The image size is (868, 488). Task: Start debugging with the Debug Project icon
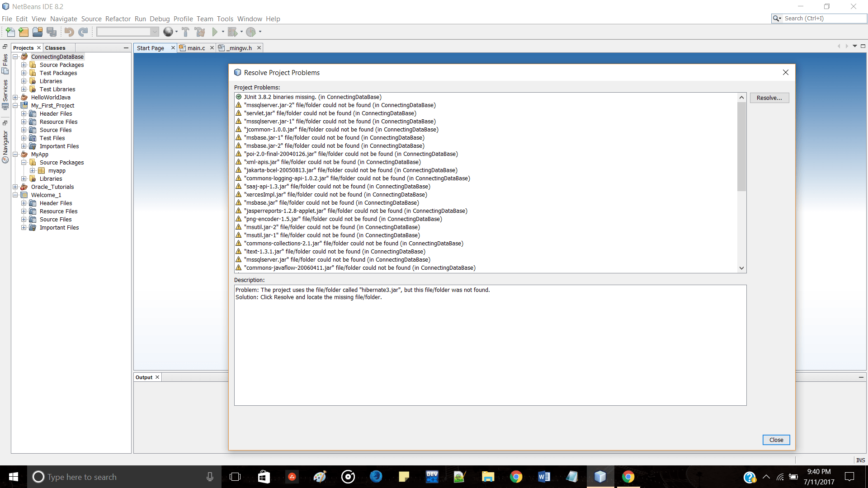click(x=232, y=32)
